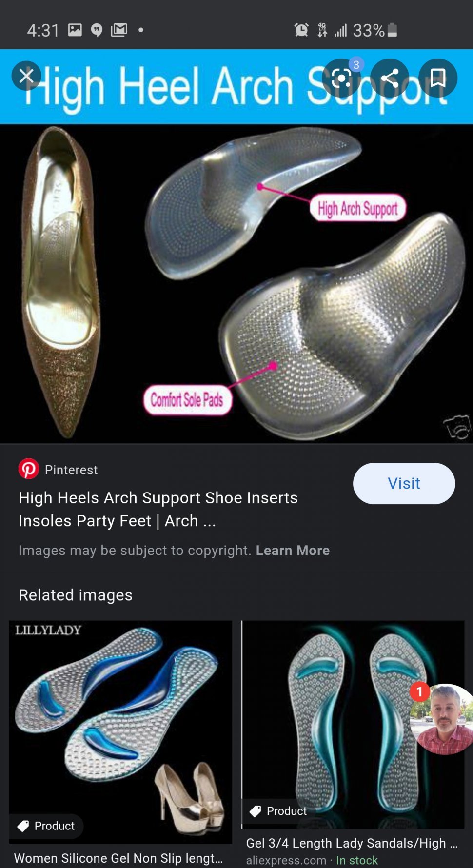Open Google Lens search icon
This screenshot has height=868, width=473.
341,78
